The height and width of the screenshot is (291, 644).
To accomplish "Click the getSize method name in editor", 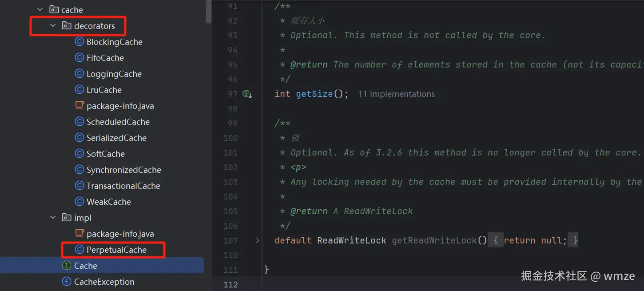I will click(x=314, y=94).
